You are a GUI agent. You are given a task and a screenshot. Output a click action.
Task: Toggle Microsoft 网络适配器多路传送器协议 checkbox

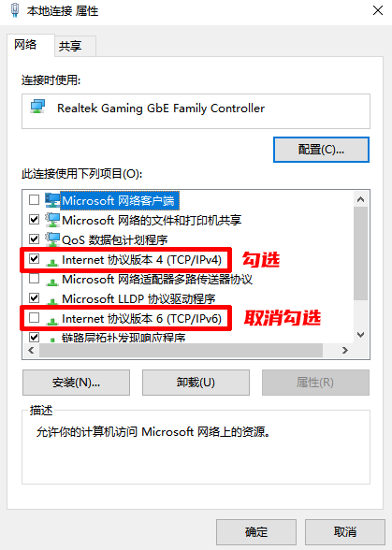pyautogui.click(x=34, y=279)
